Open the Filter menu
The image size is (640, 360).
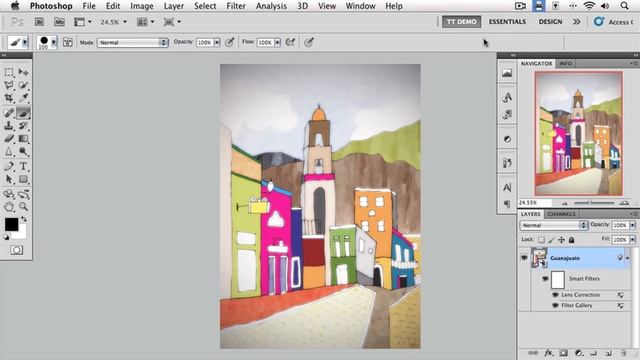(236, 6)
